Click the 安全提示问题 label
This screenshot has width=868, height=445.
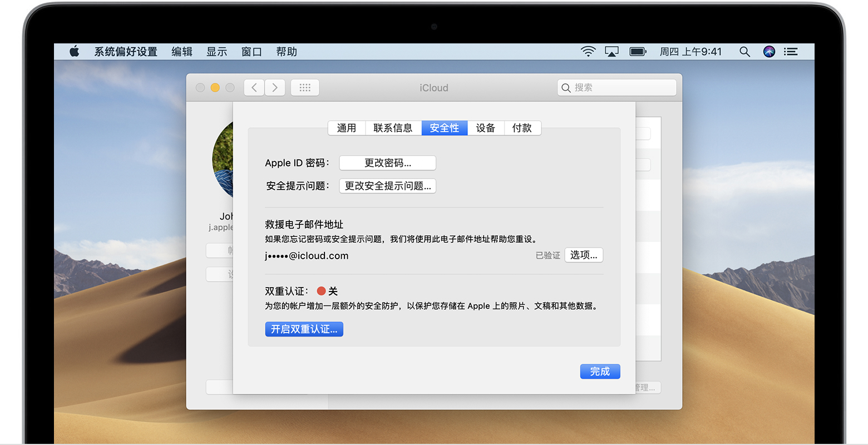[298, 186]
